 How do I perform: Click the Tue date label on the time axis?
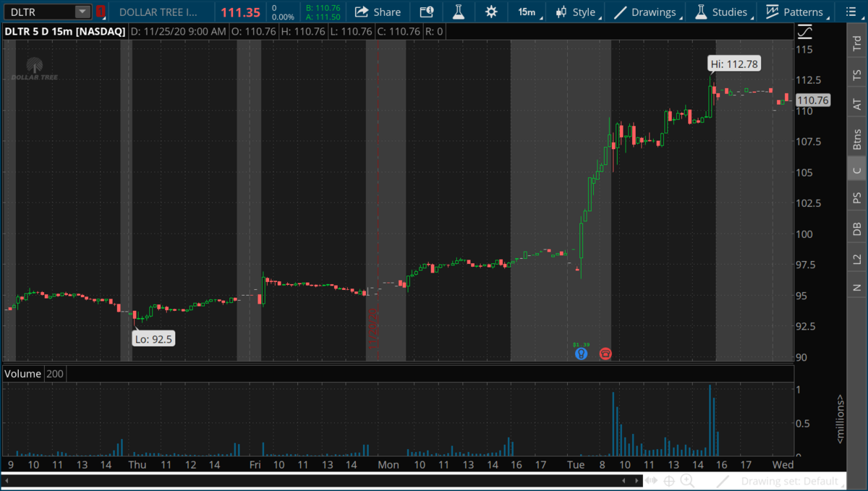(x=576, y=464)
